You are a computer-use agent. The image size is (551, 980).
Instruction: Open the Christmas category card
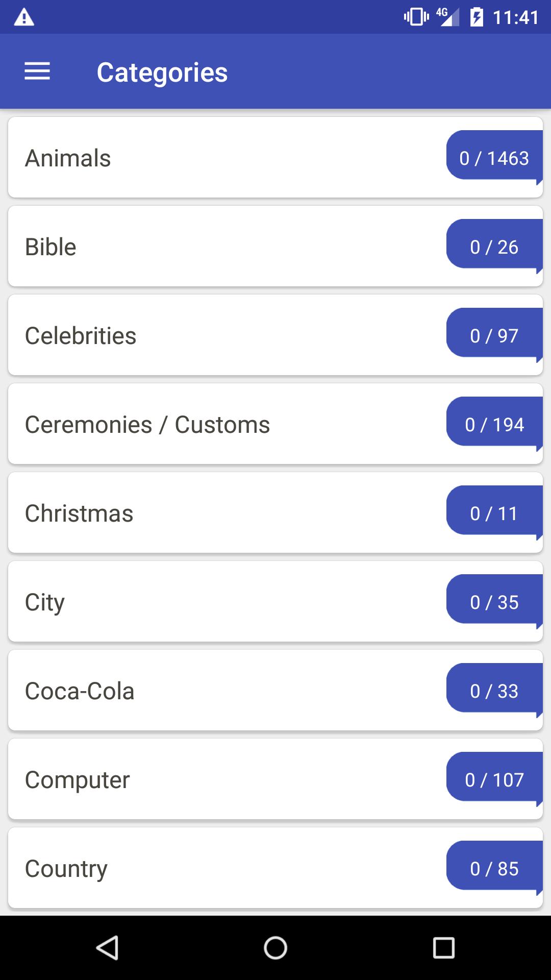tap(224, 513)
